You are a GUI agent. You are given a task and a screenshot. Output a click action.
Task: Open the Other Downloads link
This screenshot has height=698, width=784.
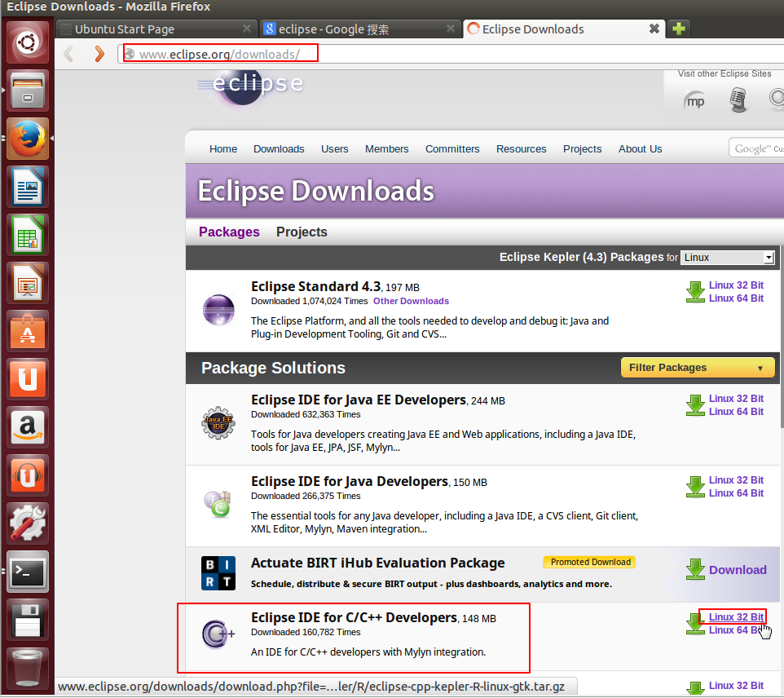(x=411, y=301)
